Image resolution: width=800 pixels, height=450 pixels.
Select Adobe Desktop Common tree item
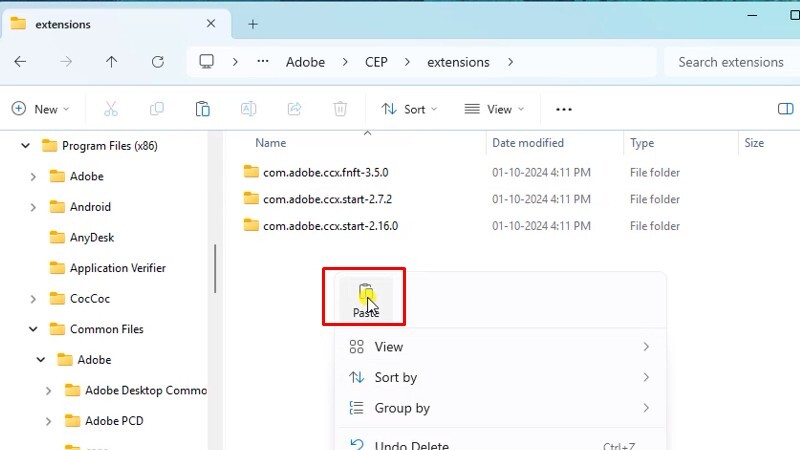pyautogui.click(x=146, y=391)
